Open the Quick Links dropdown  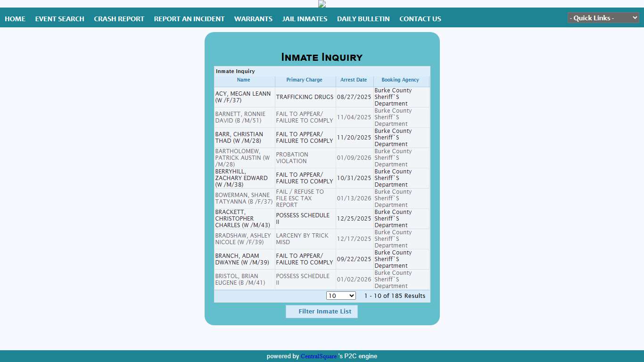pyautogui.click(x=603, y=18)
